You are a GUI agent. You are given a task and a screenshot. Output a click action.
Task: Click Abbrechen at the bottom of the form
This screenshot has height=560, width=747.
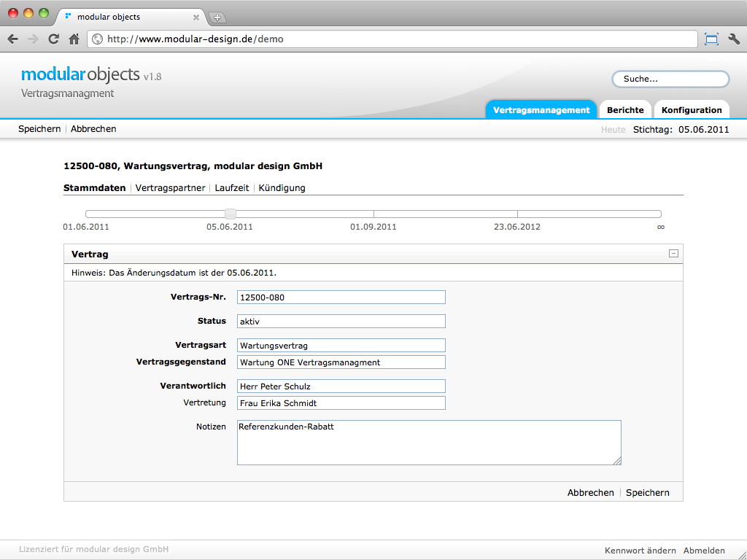[x=590, y=492]
